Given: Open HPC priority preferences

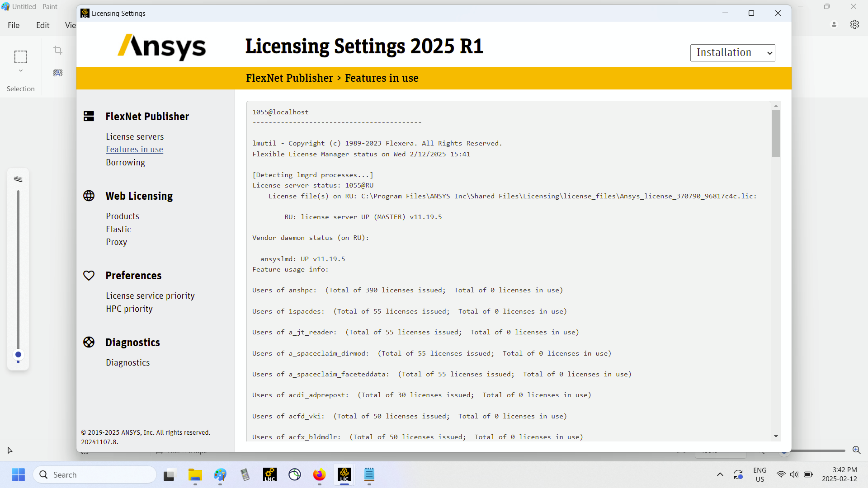Looking at the screenshot, I should 129,309.
